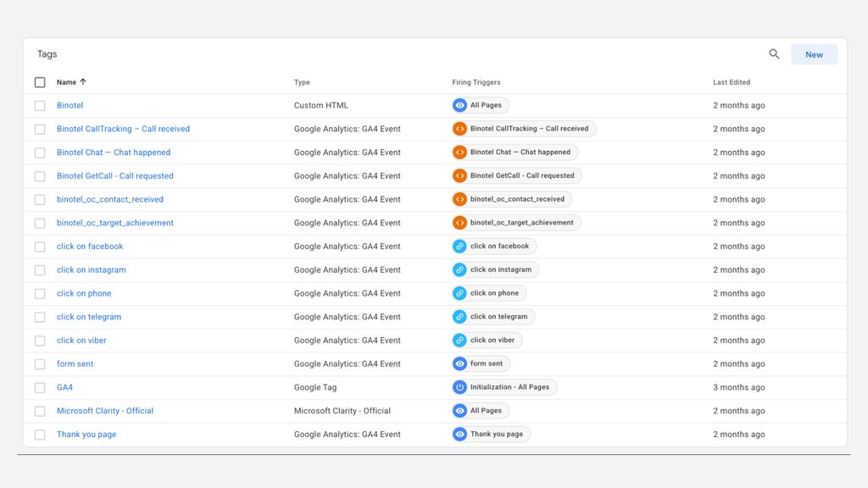The height and width of the screenshot is (488, 868).
Task: Click the orange icon beside binotel_oc_target_achievement trigger
Action: click(459, 223)
